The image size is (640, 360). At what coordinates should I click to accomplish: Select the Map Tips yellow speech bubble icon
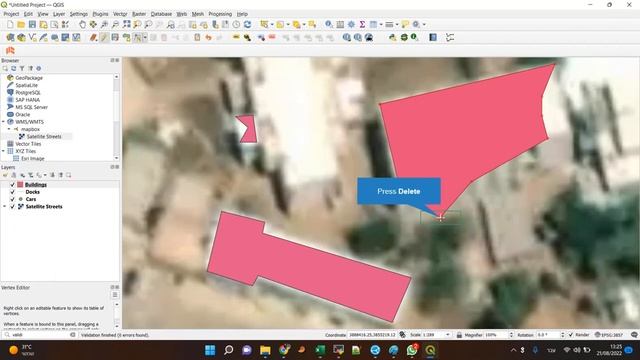(x=405, y=24)
